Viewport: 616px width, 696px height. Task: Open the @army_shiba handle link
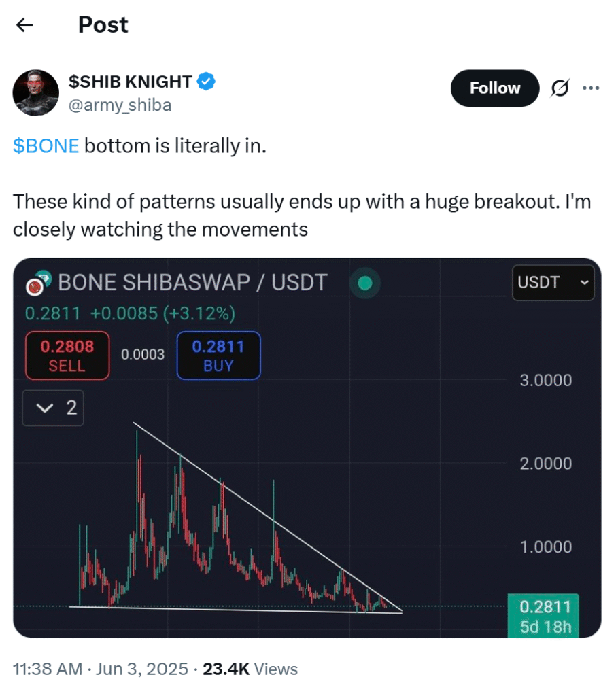[x=120, y=105]
